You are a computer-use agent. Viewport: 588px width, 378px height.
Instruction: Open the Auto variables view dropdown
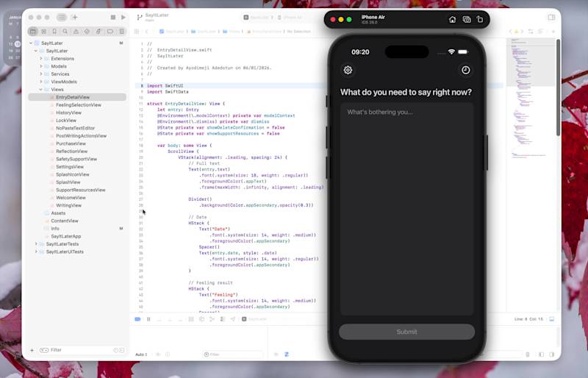coord(141,354)
